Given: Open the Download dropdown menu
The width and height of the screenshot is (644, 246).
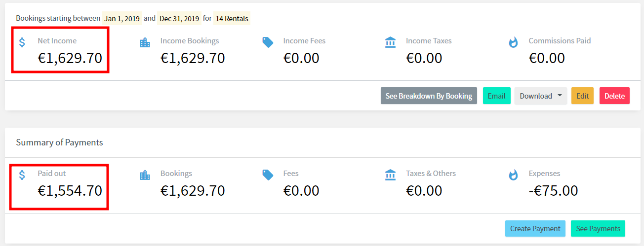Looking at the screenshot, I should [x=541, y=96].
